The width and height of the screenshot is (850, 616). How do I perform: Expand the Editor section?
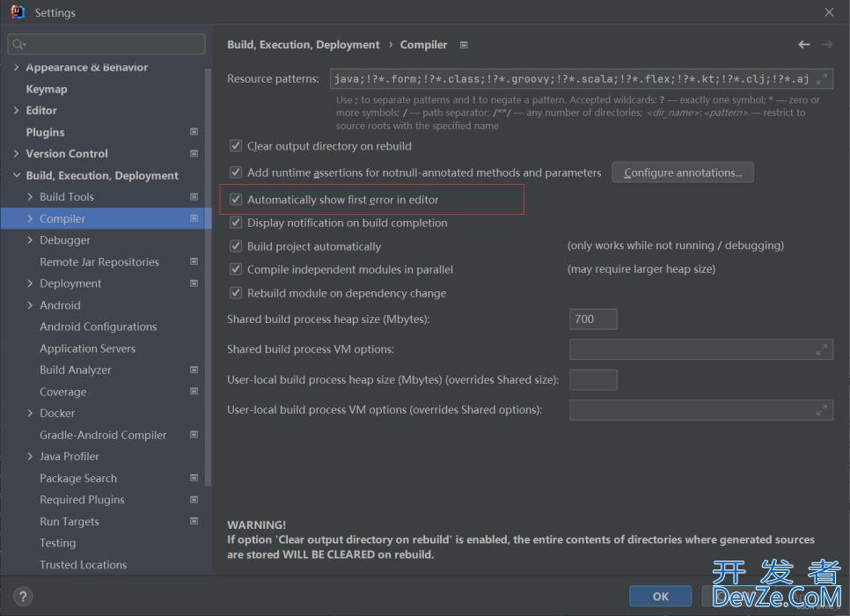tap(16, 110)
